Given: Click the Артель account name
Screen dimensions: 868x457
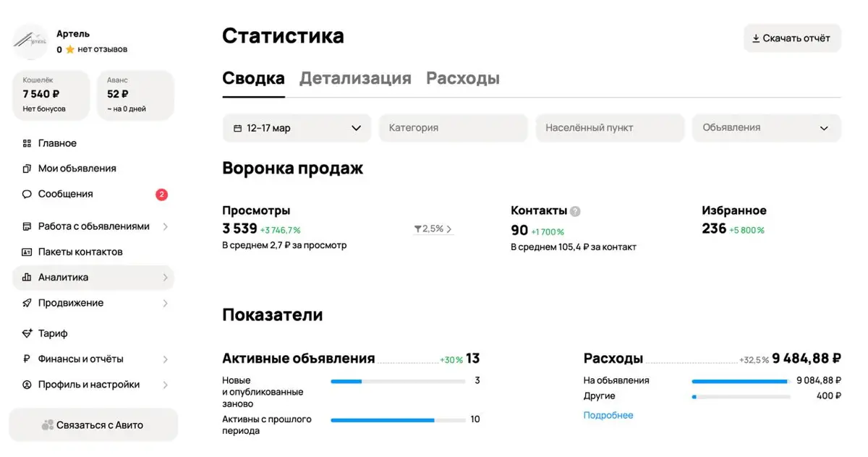Looking at the screenshot, I should pyautogui.click(x=73, y=34).
